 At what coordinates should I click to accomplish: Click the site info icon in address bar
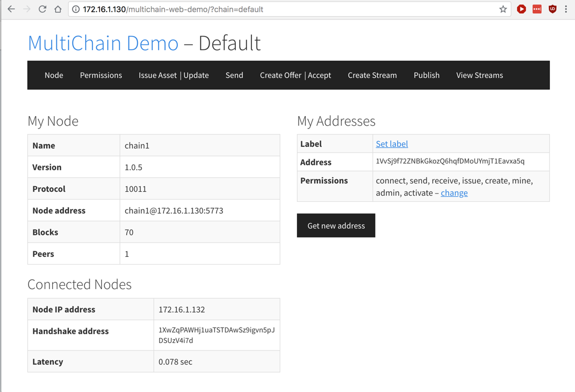coord(76,9)
